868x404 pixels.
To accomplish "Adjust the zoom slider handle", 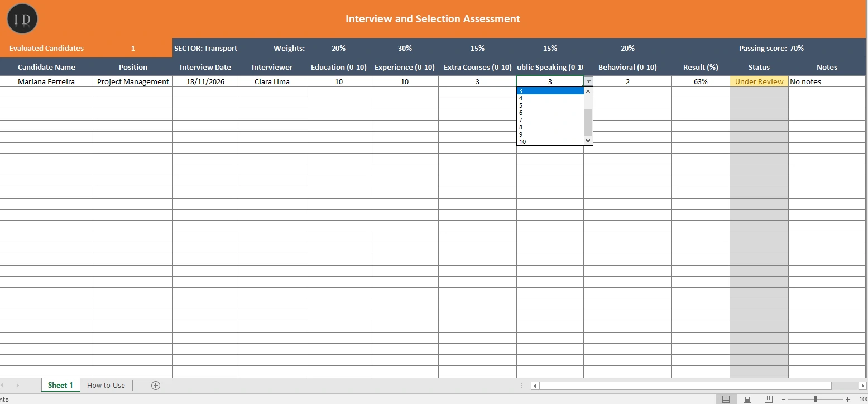I will [816, 400].
